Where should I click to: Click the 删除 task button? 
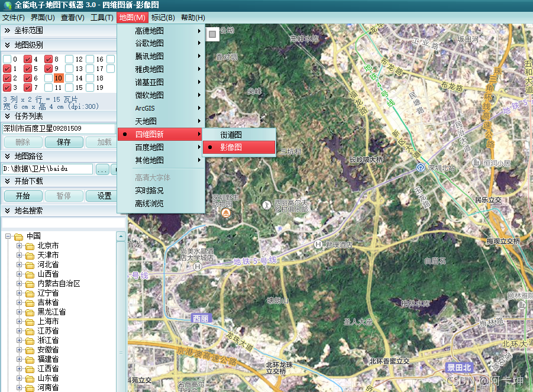(23, 142)
